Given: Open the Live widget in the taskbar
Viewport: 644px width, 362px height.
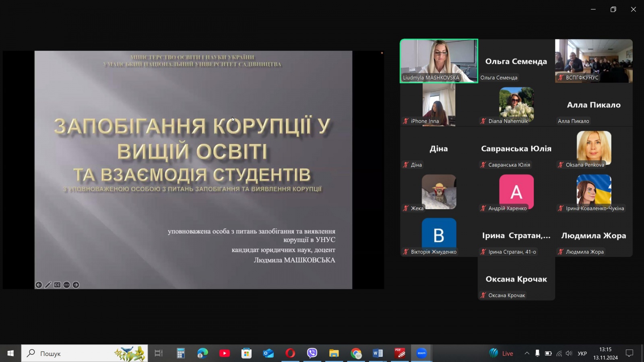Looking at the screenshot, I should click(x=501, y=353).
